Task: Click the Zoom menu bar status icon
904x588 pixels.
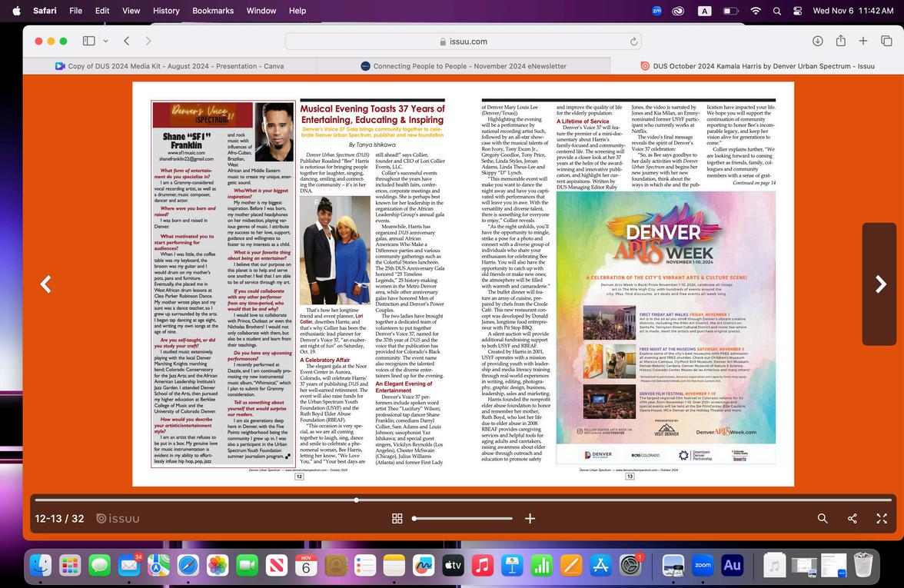Action: 656,11
